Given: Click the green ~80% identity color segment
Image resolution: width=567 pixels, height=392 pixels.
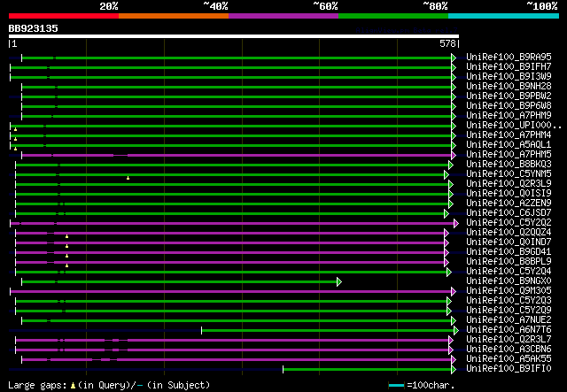Looking at the screenshot, I should click(393, 16).
